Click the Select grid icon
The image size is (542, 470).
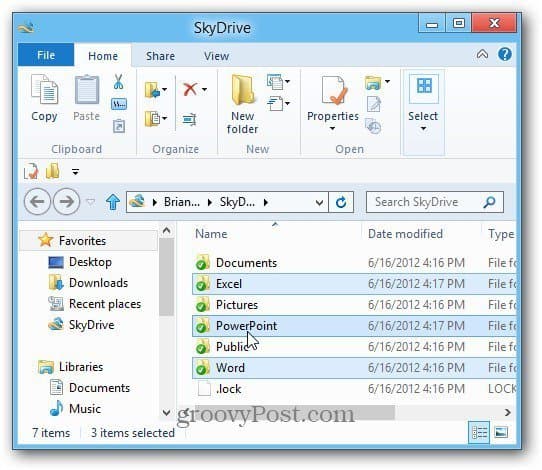pos(424,86)
